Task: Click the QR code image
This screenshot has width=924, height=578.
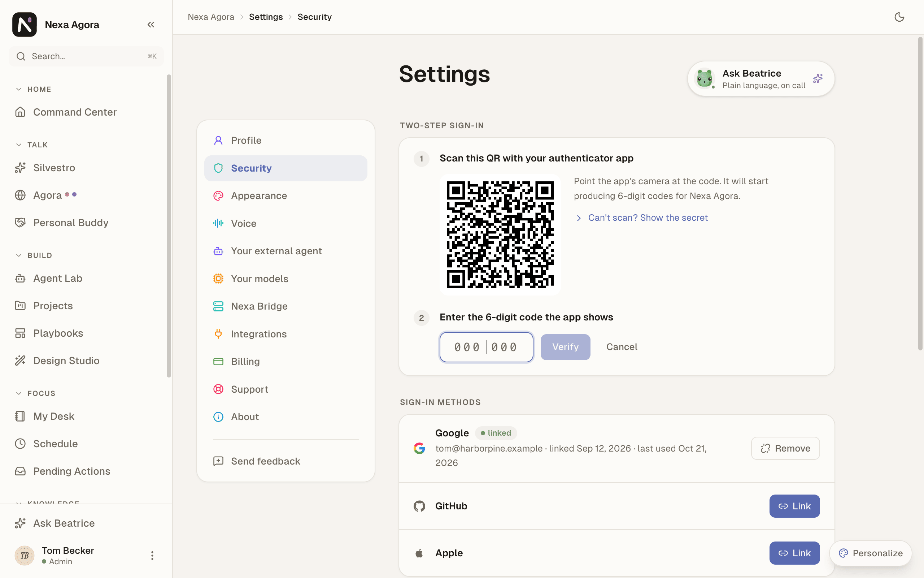Action: [500, 235]
